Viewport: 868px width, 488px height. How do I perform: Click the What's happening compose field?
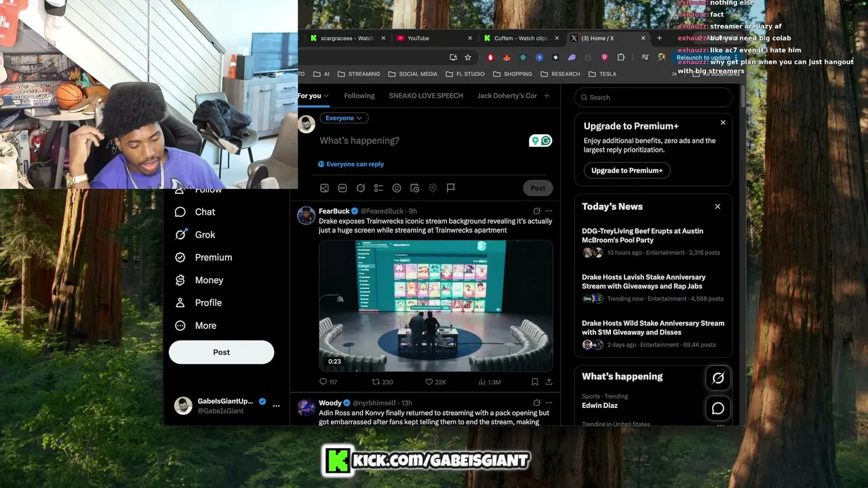pyautogui.click(x=420, y=140)
